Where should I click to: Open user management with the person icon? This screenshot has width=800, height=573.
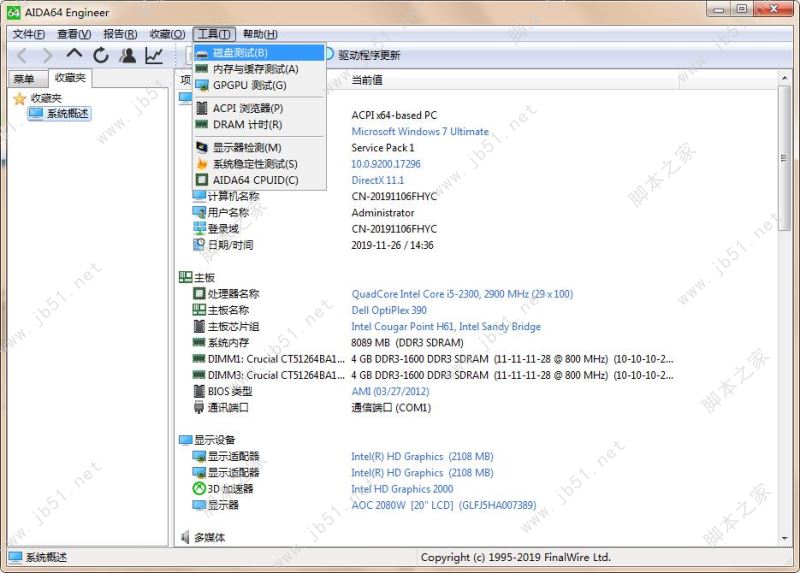(x=128, y=55)
